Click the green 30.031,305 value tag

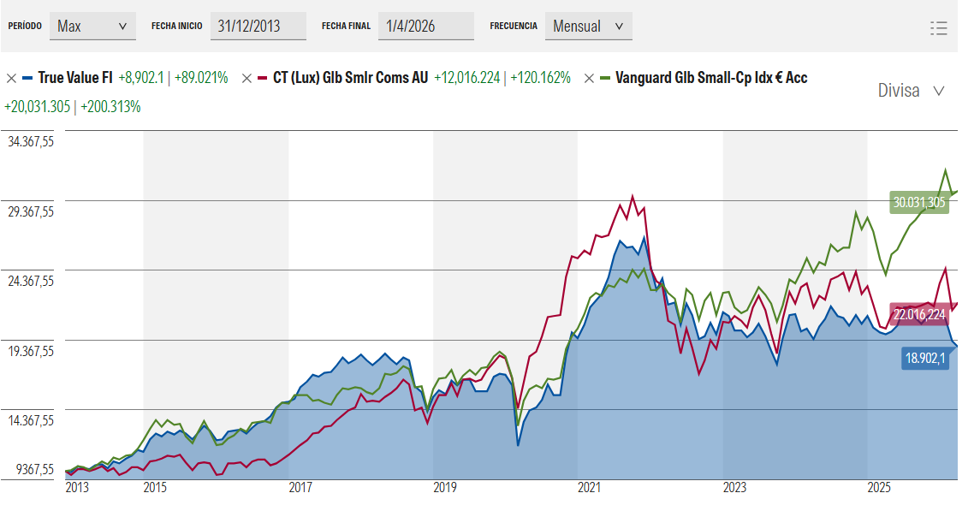[x=918, y=203]
